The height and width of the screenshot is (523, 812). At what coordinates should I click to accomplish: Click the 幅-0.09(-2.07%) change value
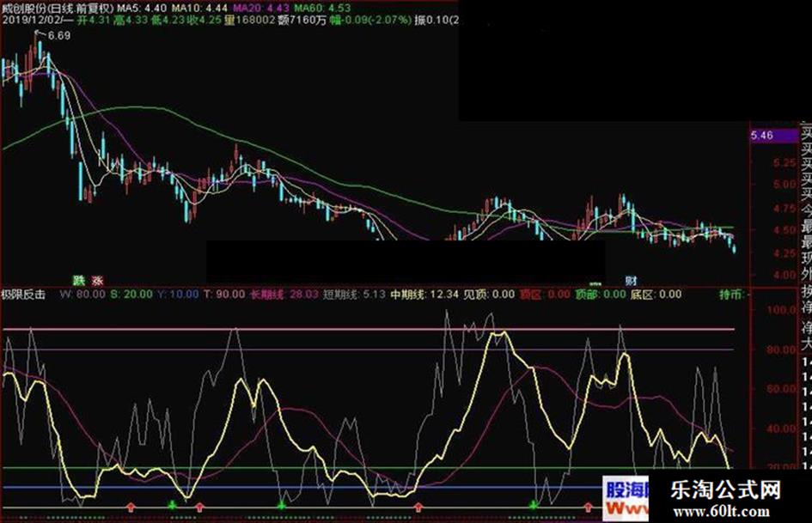pyautogui.click(x=371, y=21)
